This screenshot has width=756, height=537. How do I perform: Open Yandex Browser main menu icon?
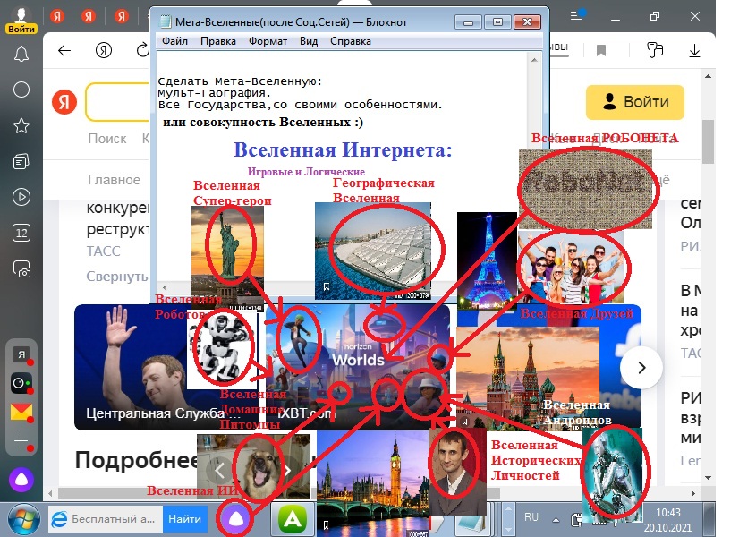tap(577, 16)
